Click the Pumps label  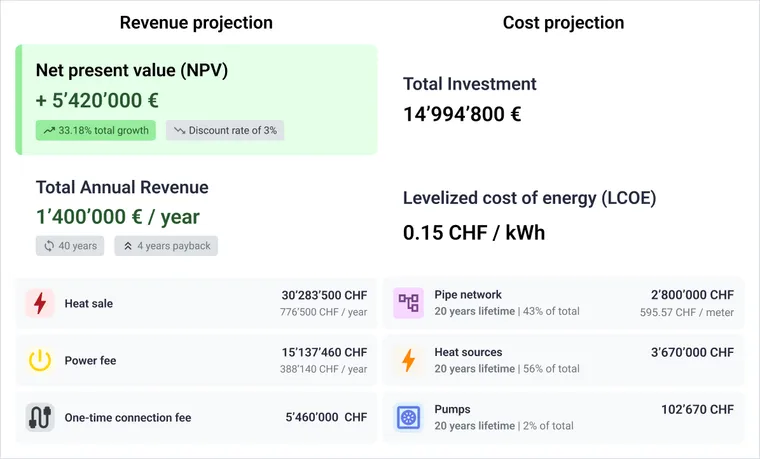point(452,409)
